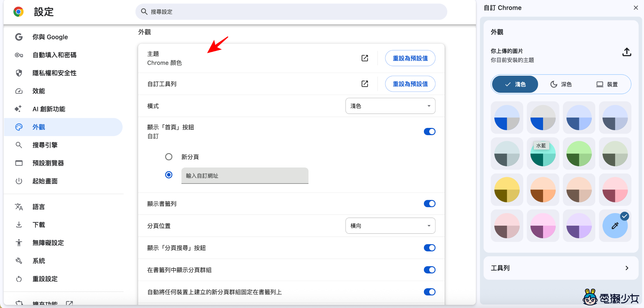Open the 模式 dropdown showing 淺色
Screen dimensions: 644x308
(x=390, y=106)
